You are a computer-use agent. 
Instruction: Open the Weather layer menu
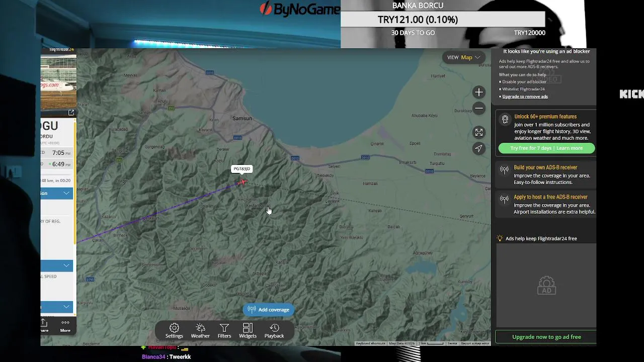coord(200,331)
